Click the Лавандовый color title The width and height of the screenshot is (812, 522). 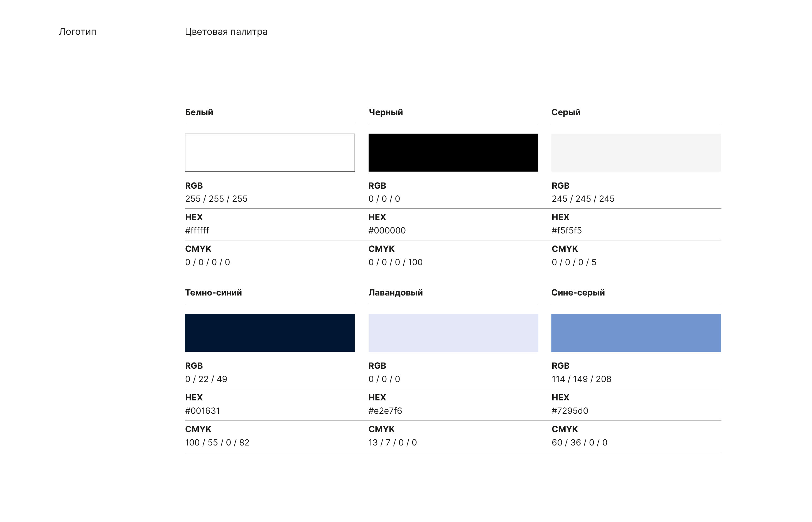395,292
